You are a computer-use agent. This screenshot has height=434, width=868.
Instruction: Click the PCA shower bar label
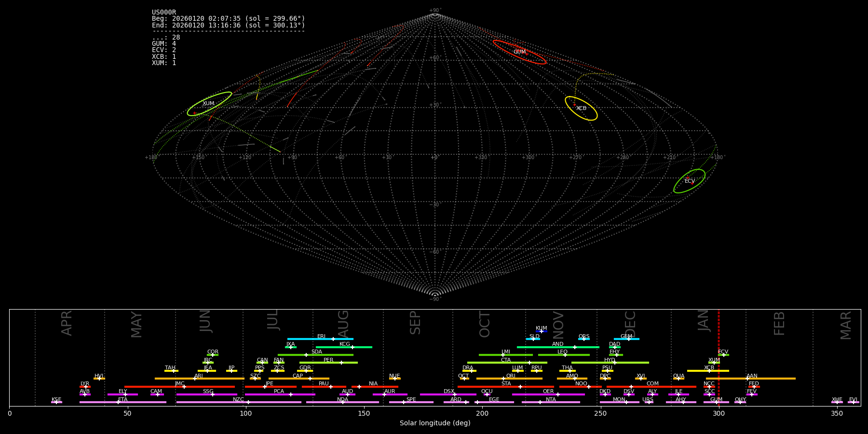(x=279, y=392)
